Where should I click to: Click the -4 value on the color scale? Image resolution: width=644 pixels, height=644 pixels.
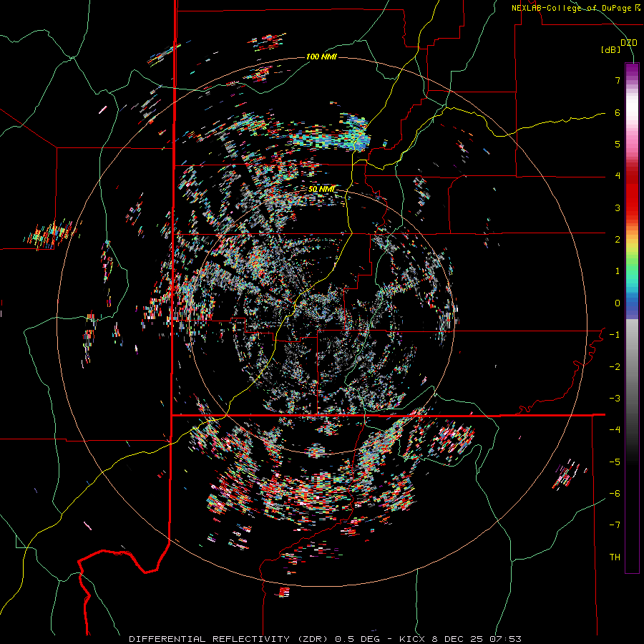coord(615,430)
